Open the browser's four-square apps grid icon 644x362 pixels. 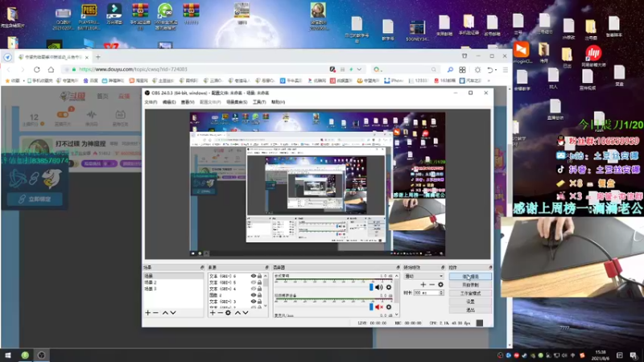462,70
